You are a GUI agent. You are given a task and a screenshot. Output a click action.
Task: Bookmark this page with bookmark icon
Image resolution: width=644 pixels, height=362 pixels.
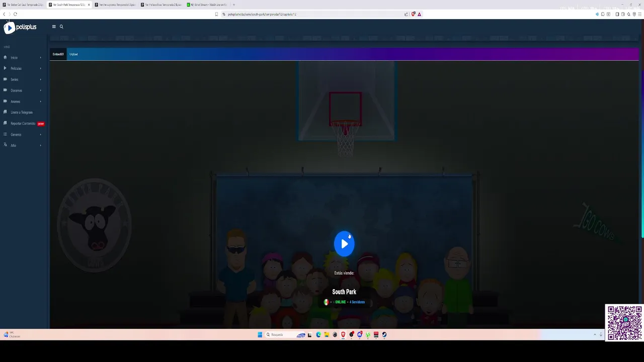(217, 14)
